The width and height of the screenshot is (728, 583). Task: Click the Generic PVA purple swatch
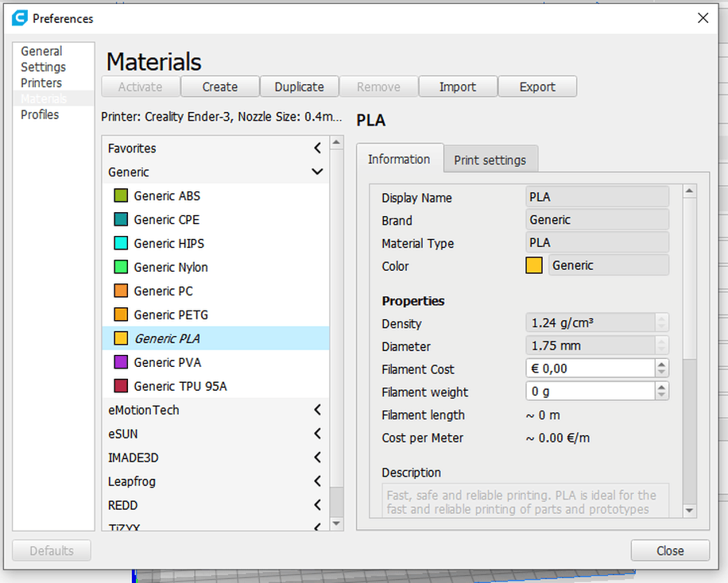[x=121, y=362]
